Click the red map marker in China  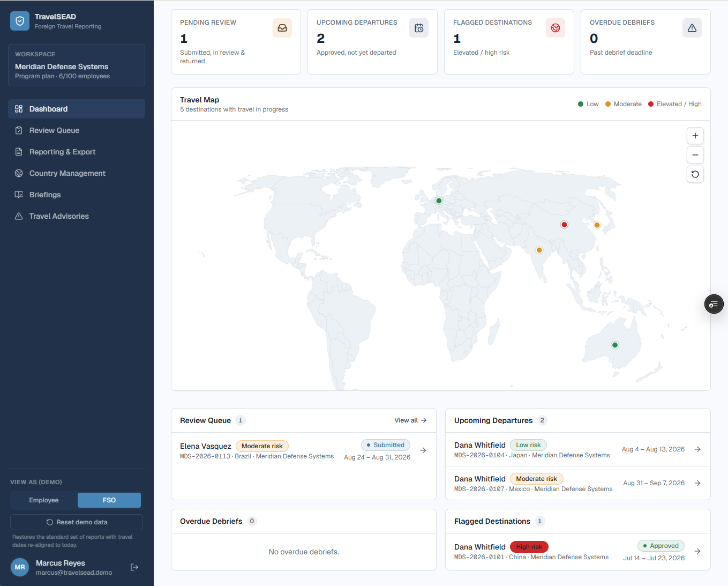click(564, 225)
